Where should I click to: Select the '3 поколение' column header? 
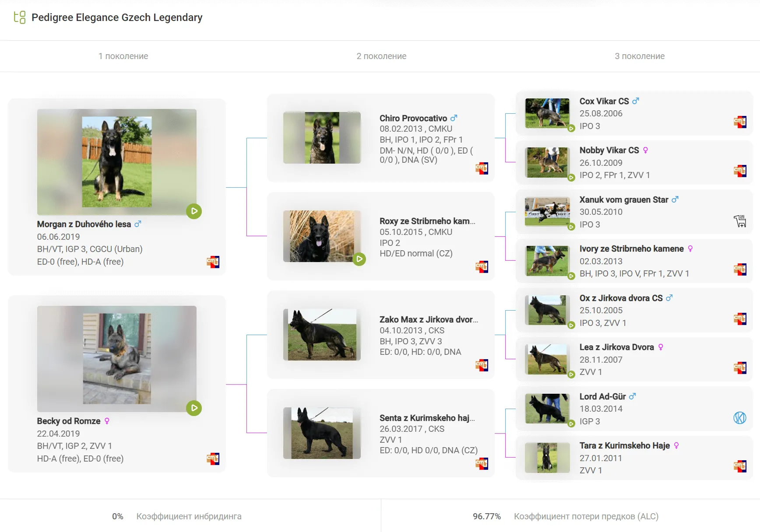pos(639,56)
